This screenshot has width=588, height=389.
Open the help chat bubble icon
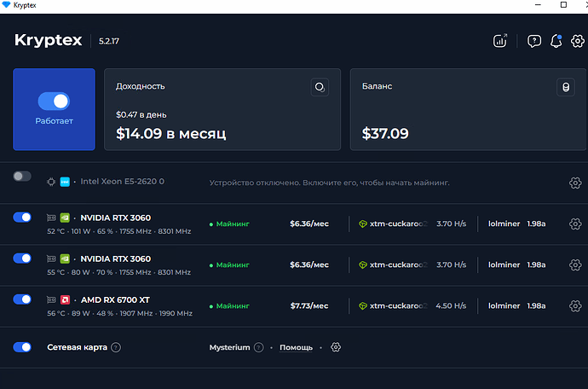[534, 41]
